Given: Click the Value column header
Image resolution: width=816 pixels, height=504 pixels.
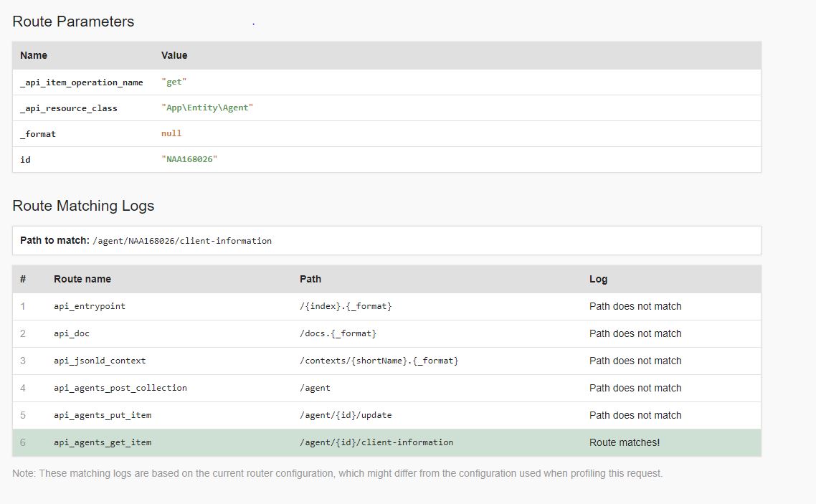Looking at the screenshot, I should tap(174, 55).
